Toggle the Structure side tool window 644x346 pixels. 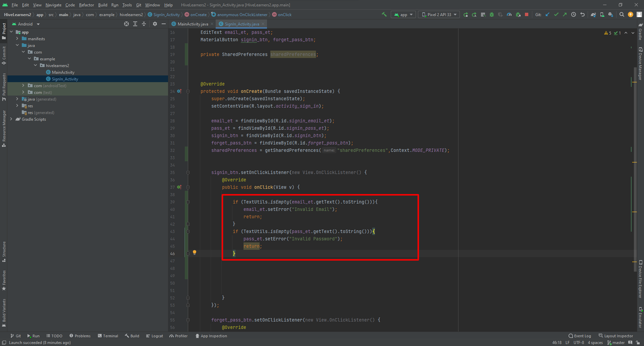click(4, 252)
